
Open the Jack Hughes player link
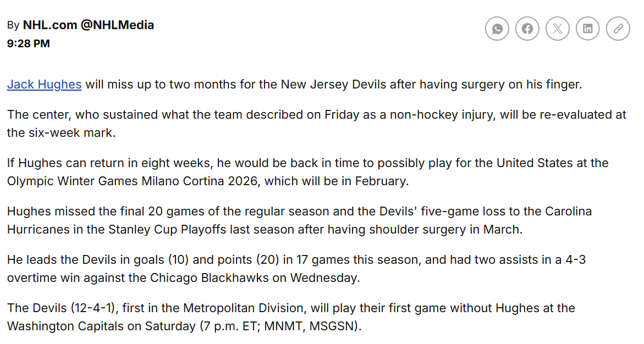click(x=44, y=85)
